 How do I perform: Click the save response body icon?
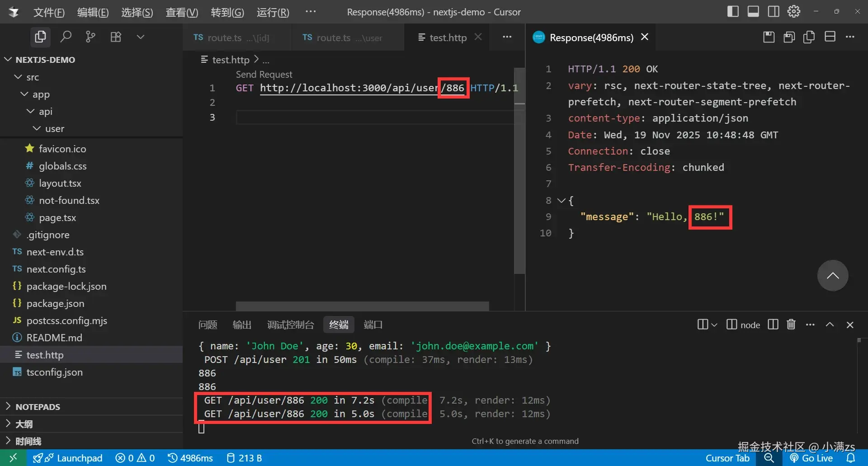789,37
